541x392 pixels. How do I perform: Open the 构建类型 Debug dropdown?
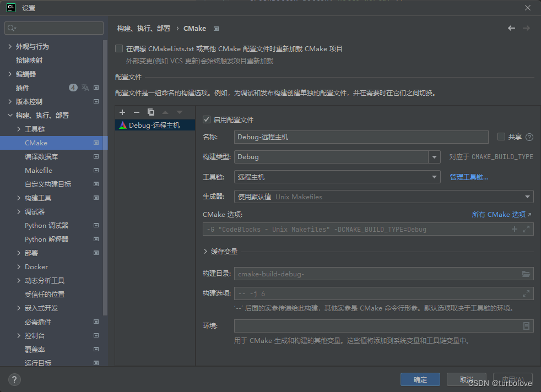435,156
